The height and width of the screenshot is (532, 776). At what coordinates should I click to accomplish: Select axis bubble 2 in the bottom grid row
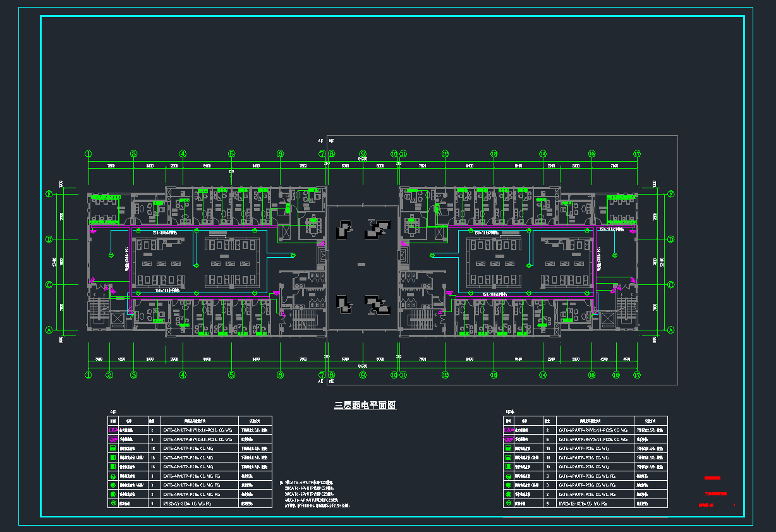coord(109,375)
